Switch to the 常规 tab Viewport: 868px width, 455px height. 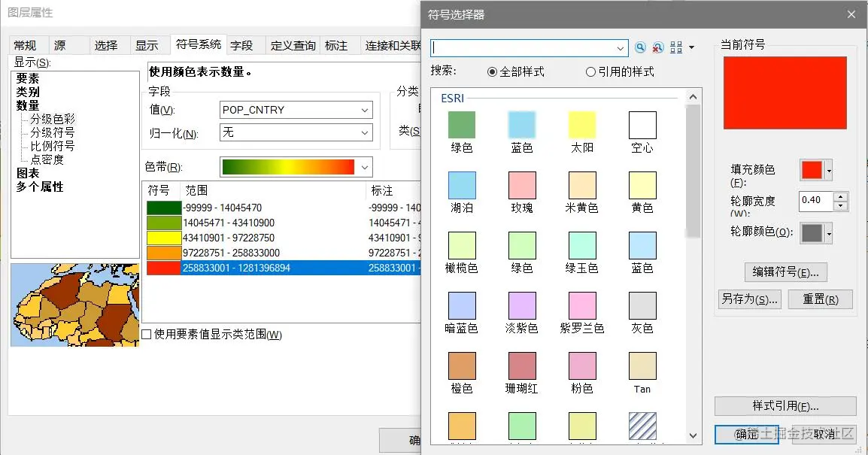click(25, 45)
